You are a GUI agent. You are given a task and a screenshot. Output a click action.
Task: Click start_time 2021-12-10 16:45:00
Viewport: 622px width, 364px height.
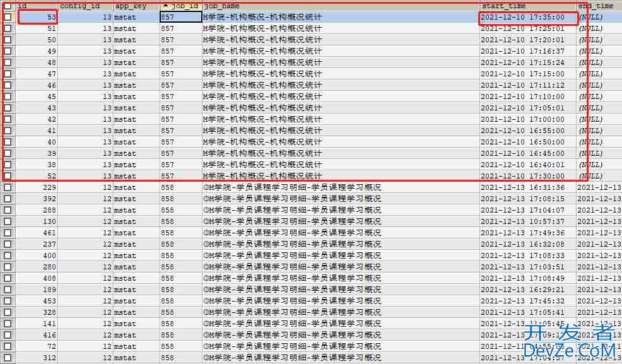527,153
